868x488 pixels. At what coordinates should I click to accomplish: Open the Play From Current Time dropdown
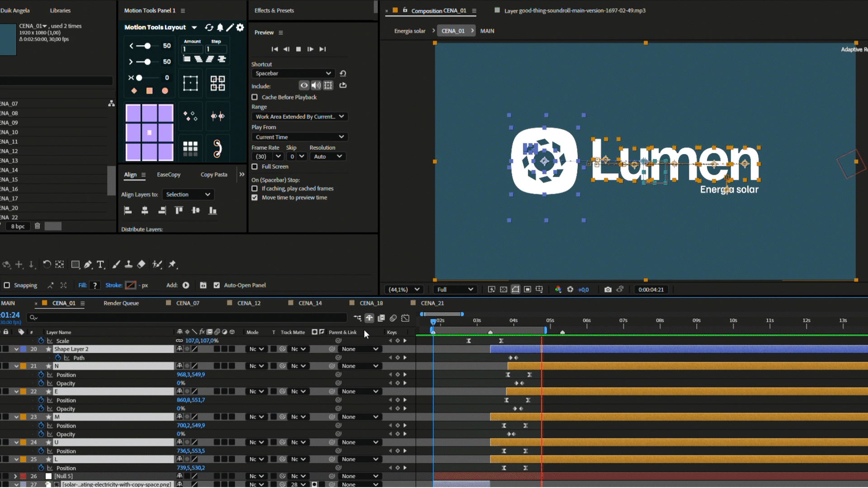(x=299, y=137)
